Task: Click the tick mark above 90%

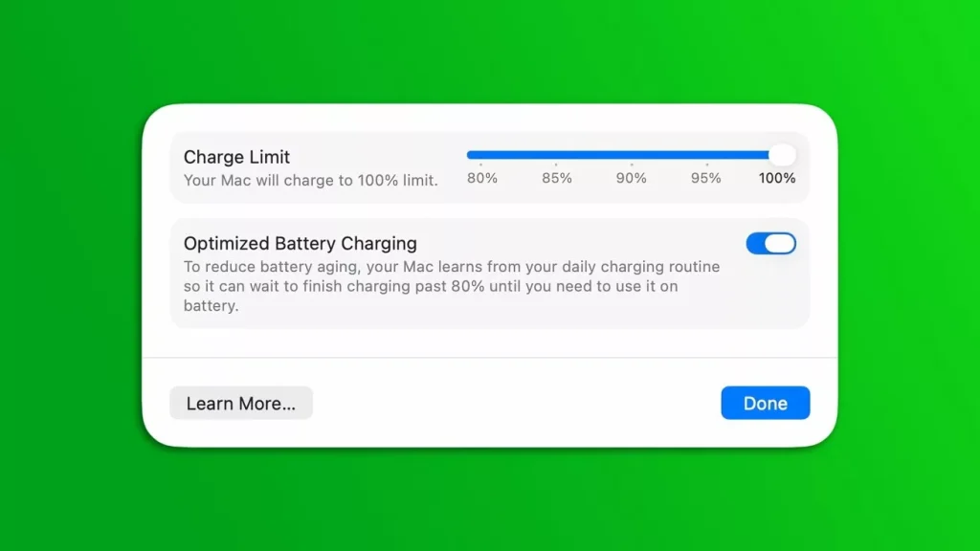Action: 632,165
